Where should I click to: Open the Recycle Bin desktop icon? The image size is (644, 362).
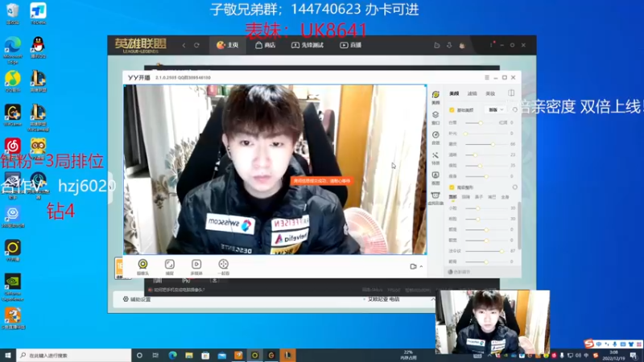[13, 14]
